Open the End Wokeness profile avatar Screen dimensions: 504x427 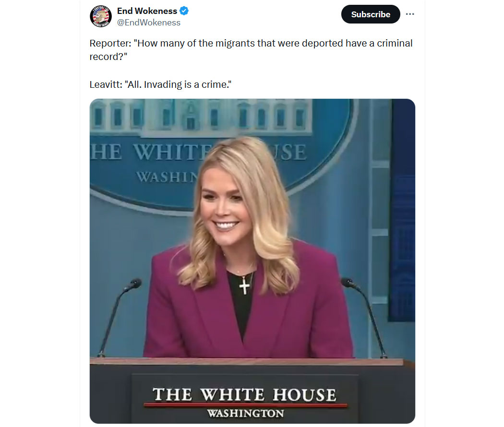(x=101, y=16)
